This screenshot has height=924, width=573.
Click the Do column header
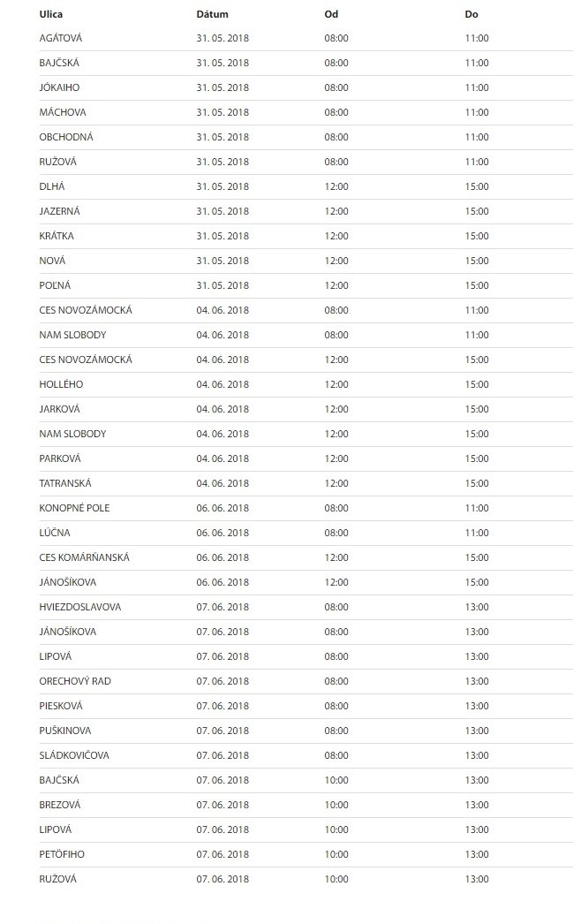point(471,14)
